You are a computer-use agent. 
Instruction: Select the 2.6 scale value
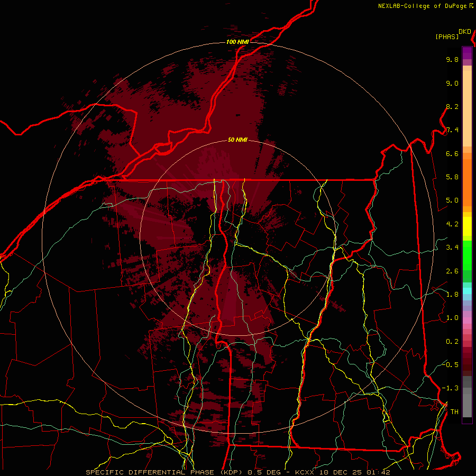[x=452, y=271]
